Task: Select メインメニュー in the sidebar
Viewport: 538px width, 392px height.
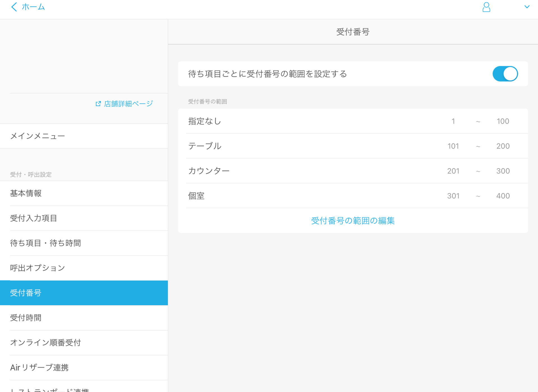Action: [x=38, y=136]
